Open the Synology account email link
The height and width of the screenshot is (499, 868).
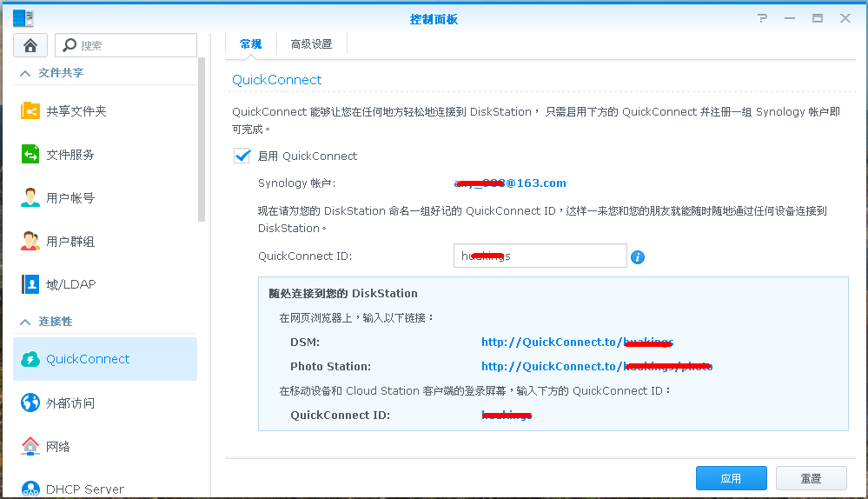pos(510,183)
